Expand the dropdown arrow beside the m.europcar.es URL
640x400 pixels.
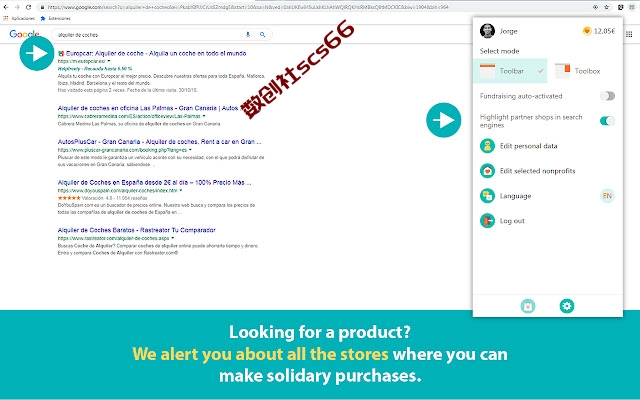click(109, 61)
